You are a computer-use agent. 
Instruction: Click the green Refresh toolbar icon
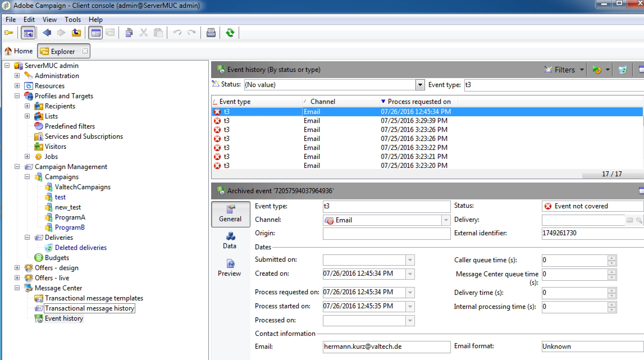pos(230,33)
